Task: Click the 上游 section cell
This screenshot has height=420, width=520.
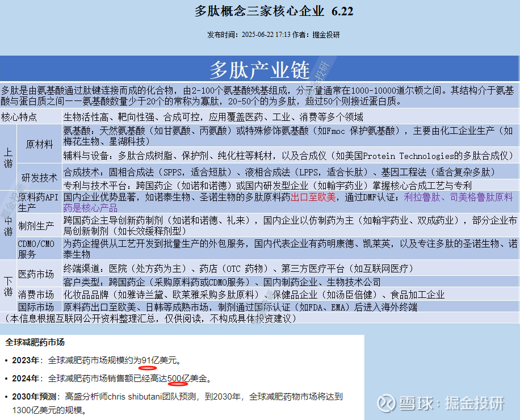Action: coord(9,157)
